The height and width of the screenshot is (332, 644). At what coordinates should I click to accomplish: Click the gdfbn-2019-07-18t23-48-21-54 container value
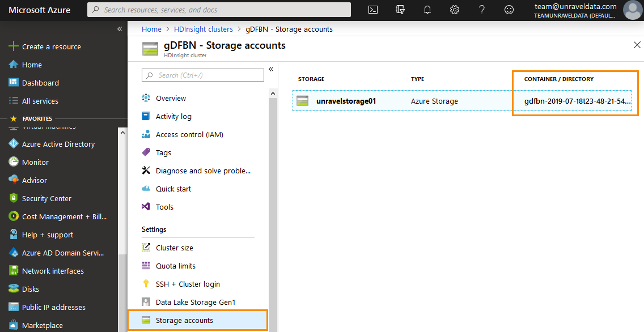[578, 101]
